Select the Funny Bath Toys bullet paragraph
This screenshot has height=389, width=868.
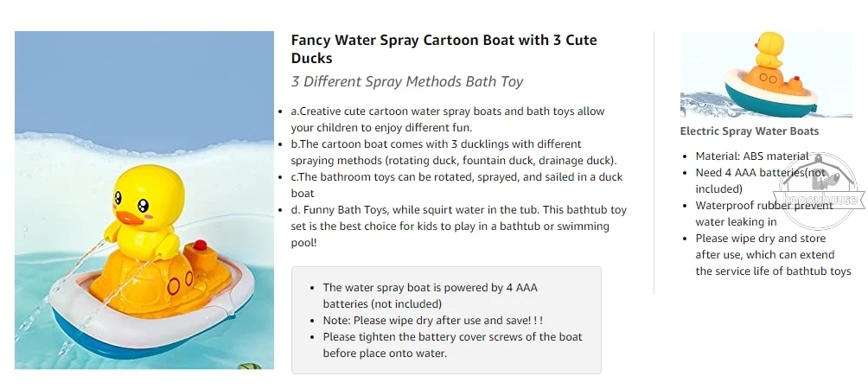[x=458, y=226]
